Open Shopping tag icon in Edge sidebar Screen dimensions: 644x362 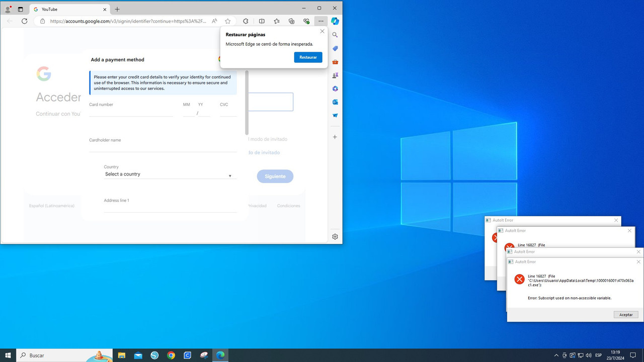[335, 49]
